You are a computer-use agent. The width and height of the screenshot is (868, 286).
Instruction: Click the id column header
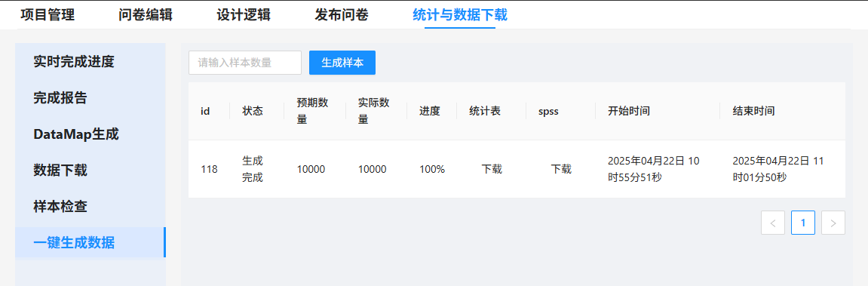[x=209, y=111]
